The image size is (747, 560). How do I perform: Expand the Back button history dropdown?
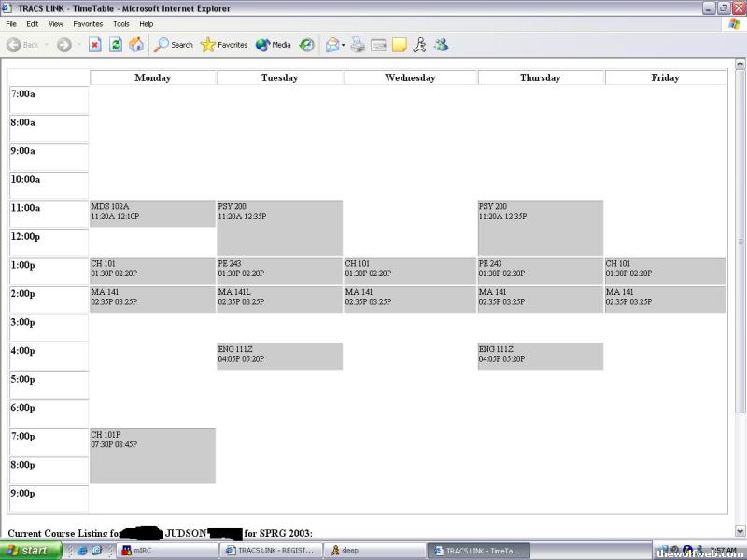click(x=47, y=45)
